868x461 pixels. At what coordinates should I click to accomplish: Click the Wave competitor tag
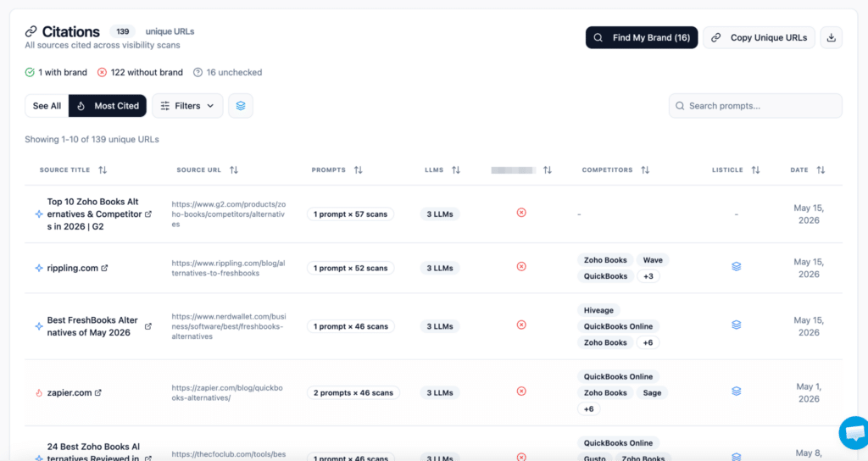pos(653,260)
